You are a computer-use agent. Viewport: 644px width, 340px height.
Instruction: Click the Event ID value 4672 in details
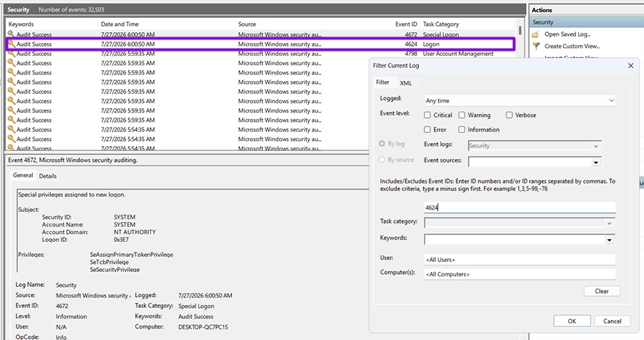click(x=62, y=306)
